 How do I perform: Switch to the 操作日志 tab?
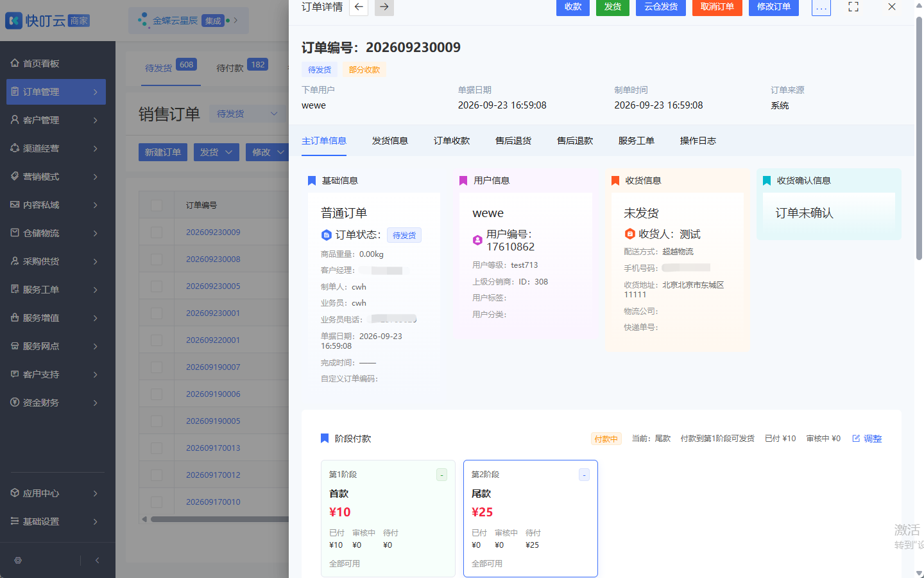(698, 141)
